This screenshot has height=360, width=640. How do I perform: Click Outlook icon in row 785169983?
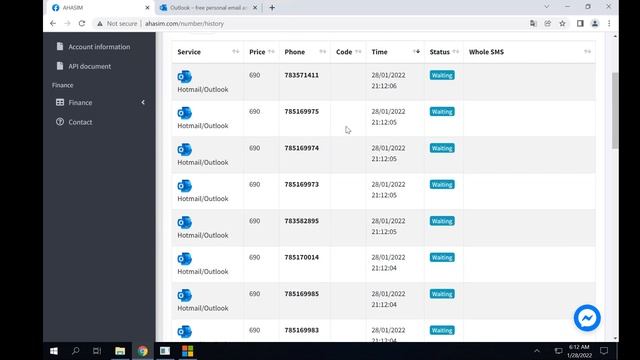pyautogui.click(x=184, y=331)
